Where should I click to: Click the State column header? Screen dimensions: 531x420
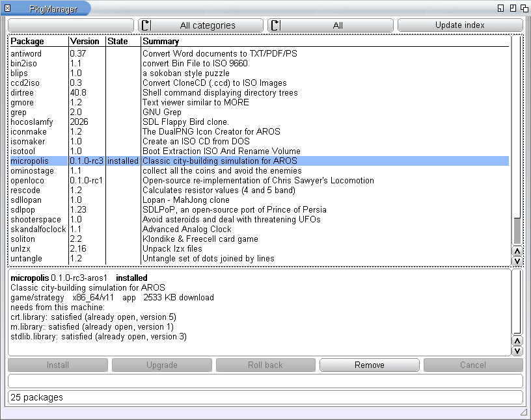[x=118, y=42]
